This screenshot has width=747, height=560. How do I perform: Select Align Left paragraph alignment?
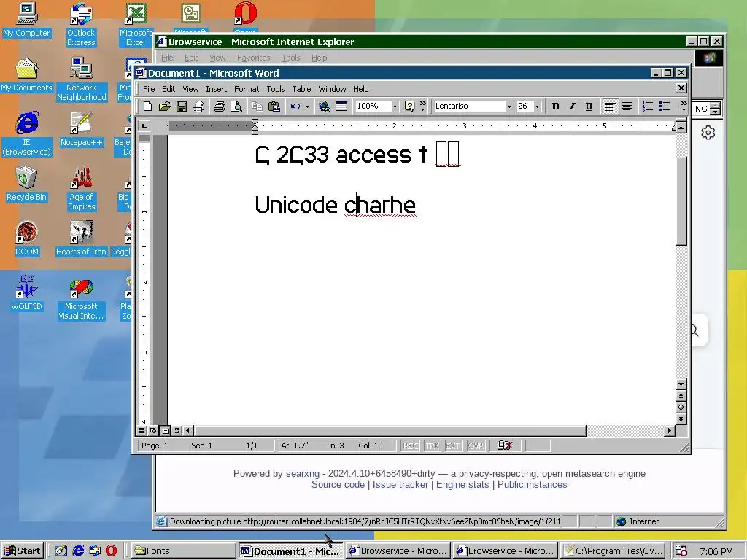tap(610, 106)
